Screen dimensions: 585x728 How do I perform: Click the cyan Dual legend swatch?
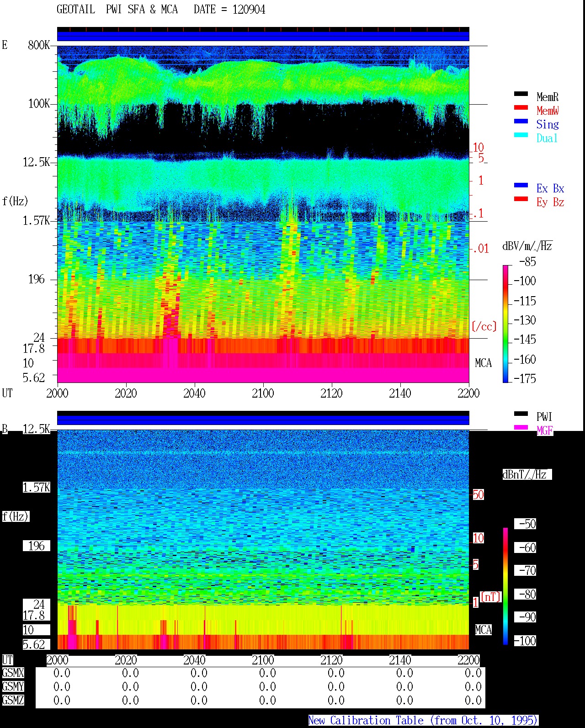click(521, 135)
